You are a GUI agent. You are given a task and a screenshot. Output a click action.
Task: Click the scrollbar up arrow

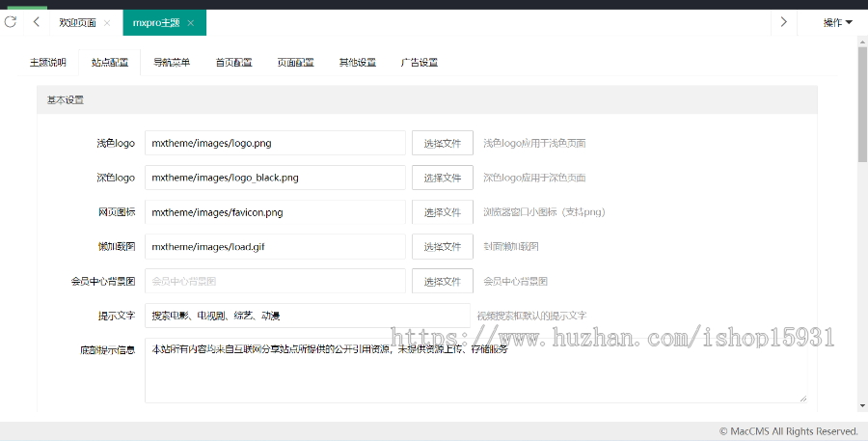[862, 41]
